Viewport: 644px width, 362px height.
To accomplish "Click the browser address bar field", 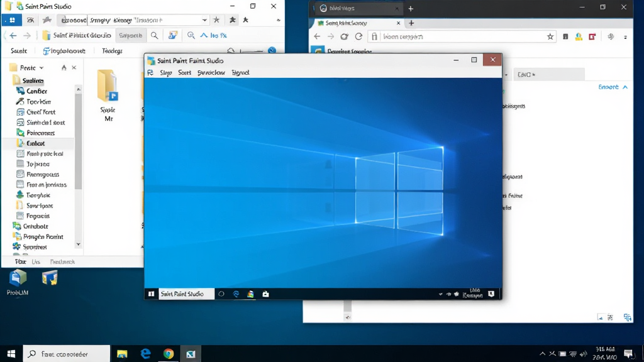I will [462, 36].
